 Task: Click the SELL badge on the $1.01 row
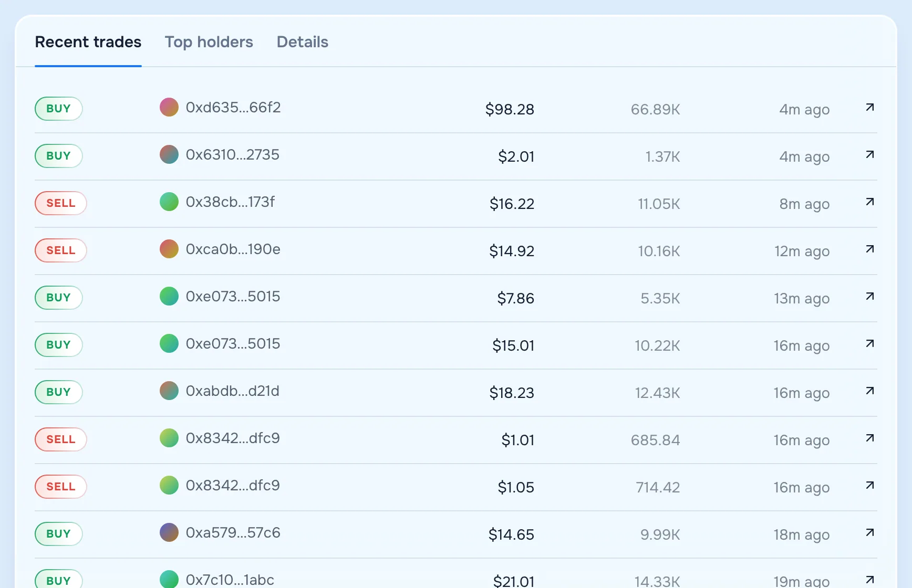pyautogui.click(x=61, y=439)
